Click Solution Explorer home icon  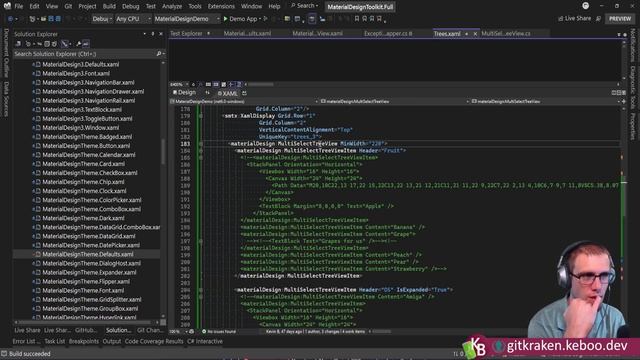(x=18, y=44)
